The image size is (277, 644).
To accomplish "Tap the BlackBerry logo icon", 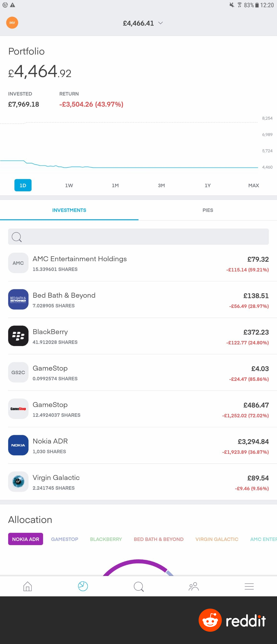I will pyautogui.click(x=18, y=336).
